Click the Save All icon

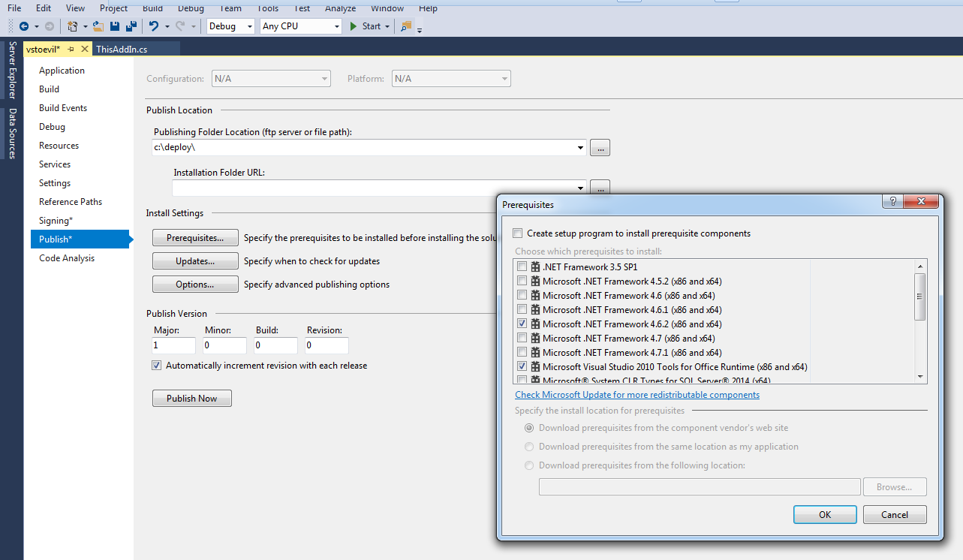tap(131, 26)
